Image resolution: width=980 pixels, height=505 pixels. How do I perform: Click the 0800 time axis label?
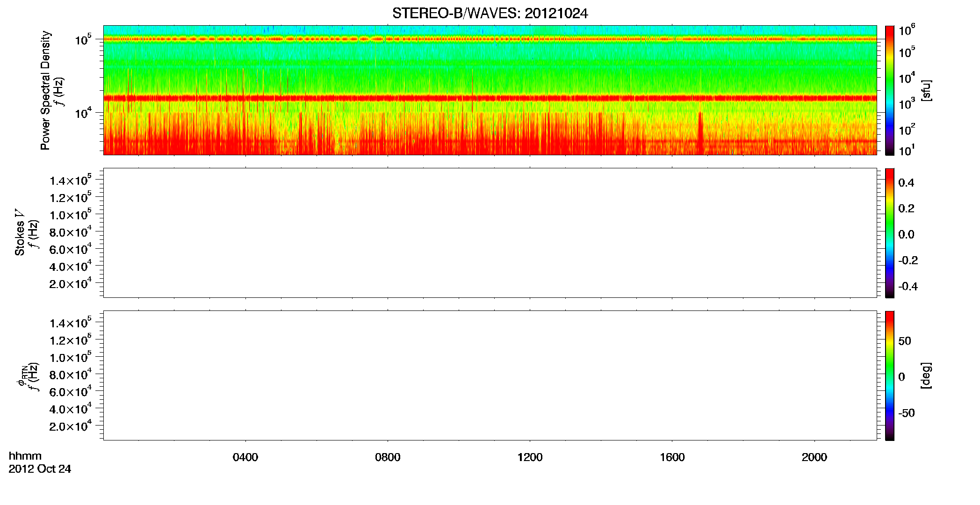(388, 457)
